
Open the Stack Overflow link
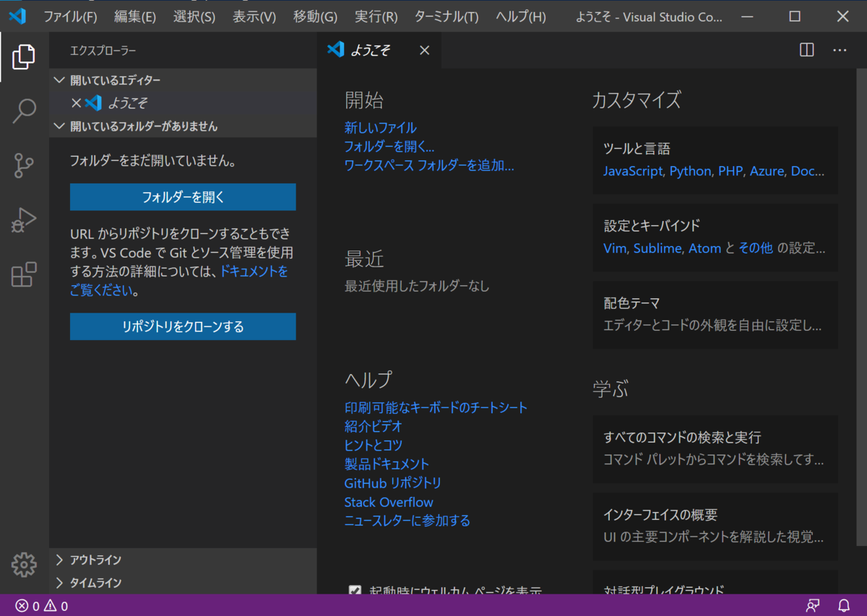389,502
